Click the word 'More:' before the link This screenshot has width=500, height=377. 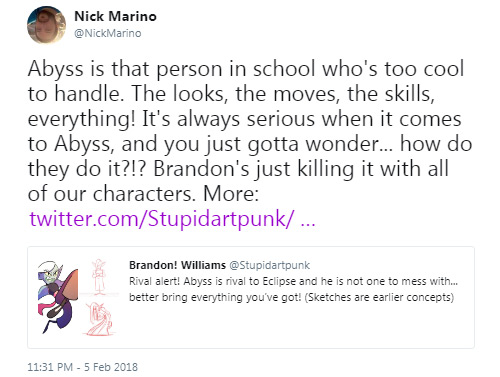tap(231, 193)
